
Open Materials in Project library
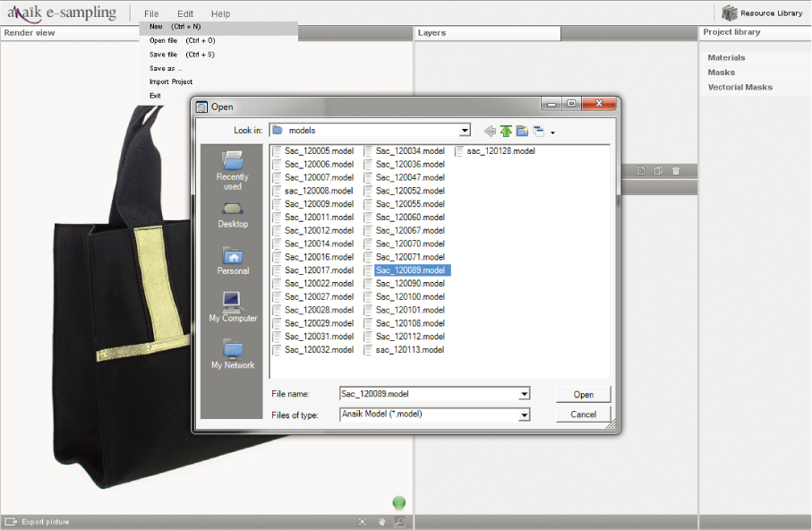(727, 57)
